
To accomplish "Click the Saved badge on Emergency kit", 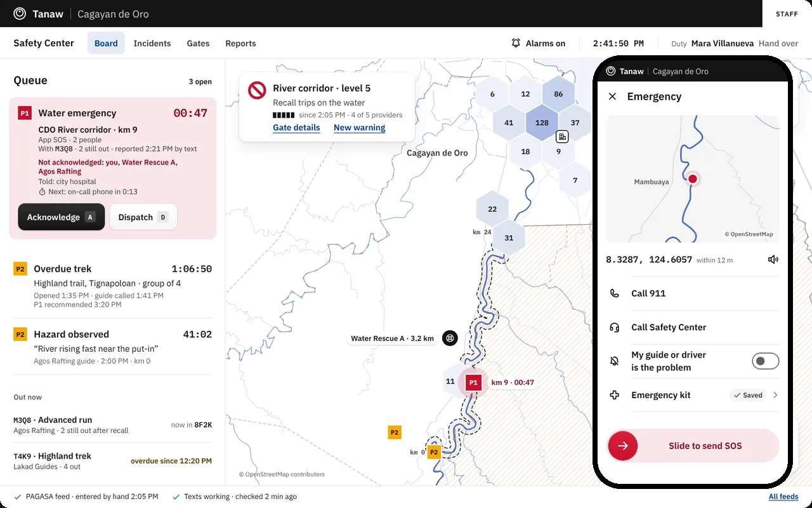I will 748,395.
